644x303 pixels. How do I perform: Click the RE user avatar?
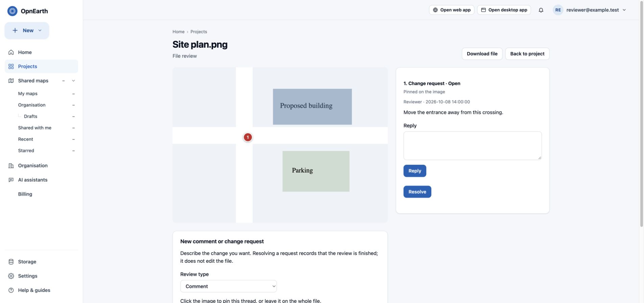[558, 10]
